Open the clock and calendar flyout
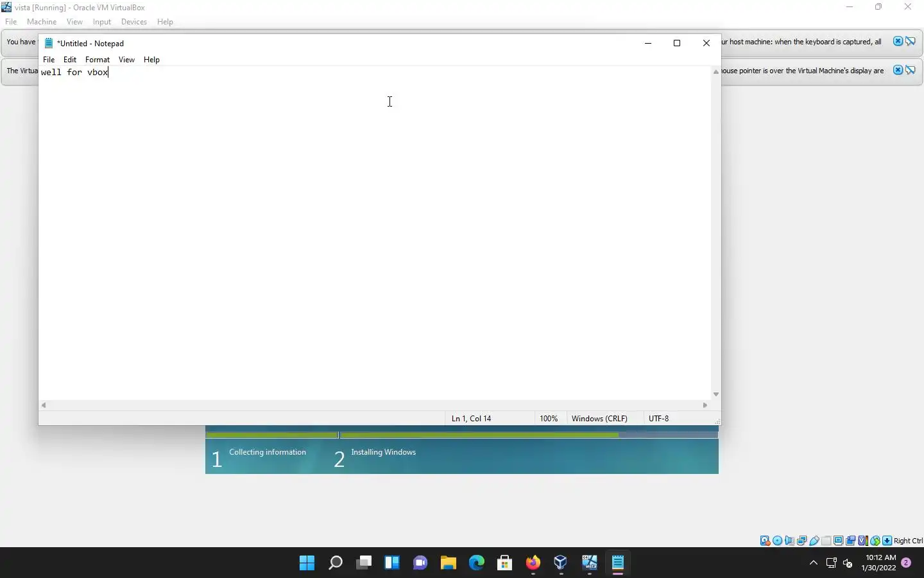Viewport: 924px width, 578px height. pyautogui.click(x=880, y=563)
